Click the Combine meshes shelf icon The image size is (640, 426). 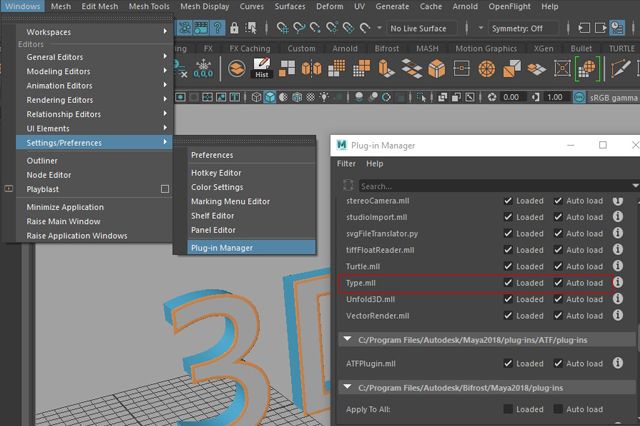point(287,68)
